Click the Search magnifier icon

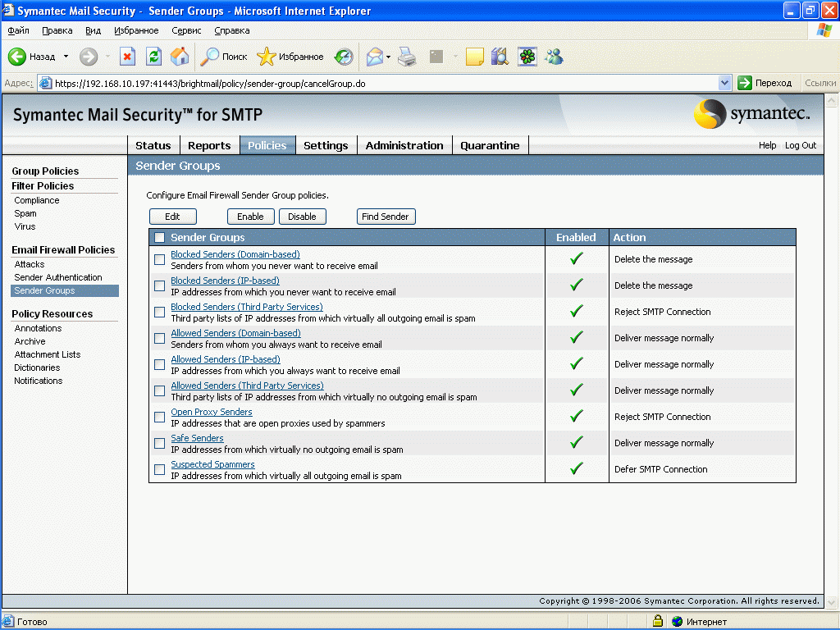click(212, 57)
